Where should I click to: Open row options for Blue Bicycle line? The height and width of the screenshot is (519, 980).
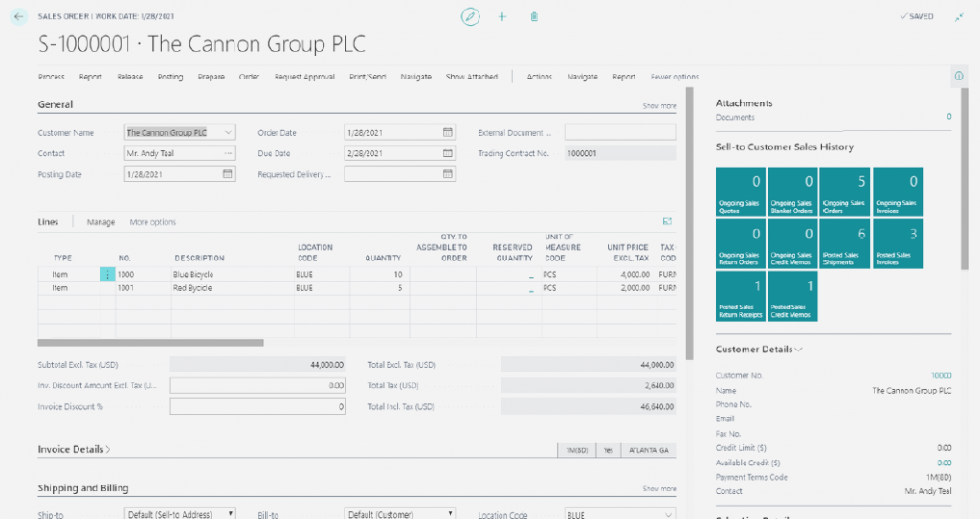[x=107, y=274]
